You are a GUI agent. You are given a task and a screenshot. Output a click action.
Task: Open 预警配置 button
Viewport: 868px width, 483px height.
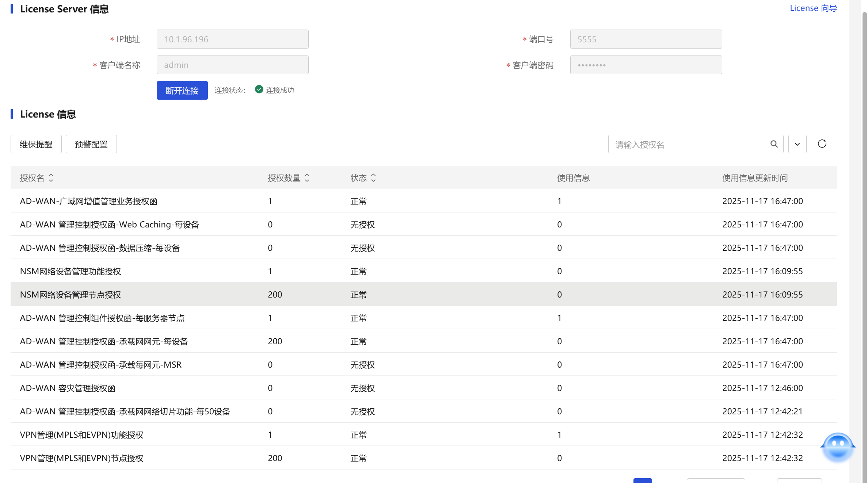click(91, 144)
